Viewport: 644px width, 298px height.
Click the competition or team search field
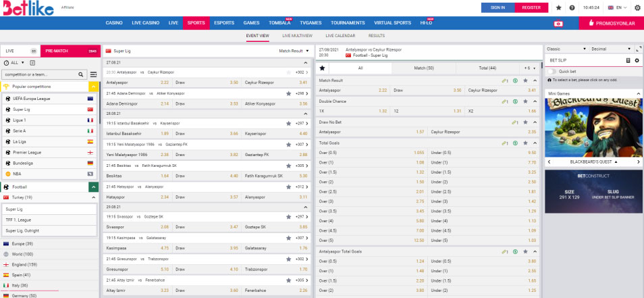coord(39,75)
